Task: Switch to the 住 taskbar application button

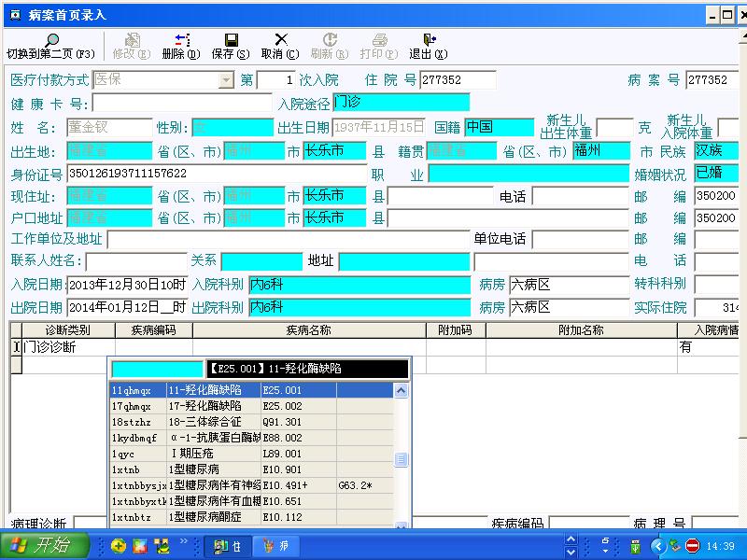Action: [x=227, y=546]
